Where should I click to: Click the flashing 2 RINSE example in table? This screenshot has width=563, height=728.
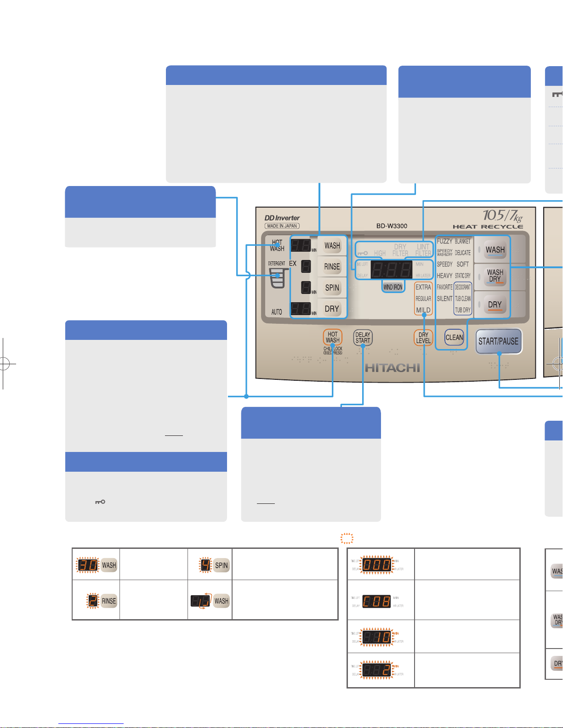(x=102, y=601)
